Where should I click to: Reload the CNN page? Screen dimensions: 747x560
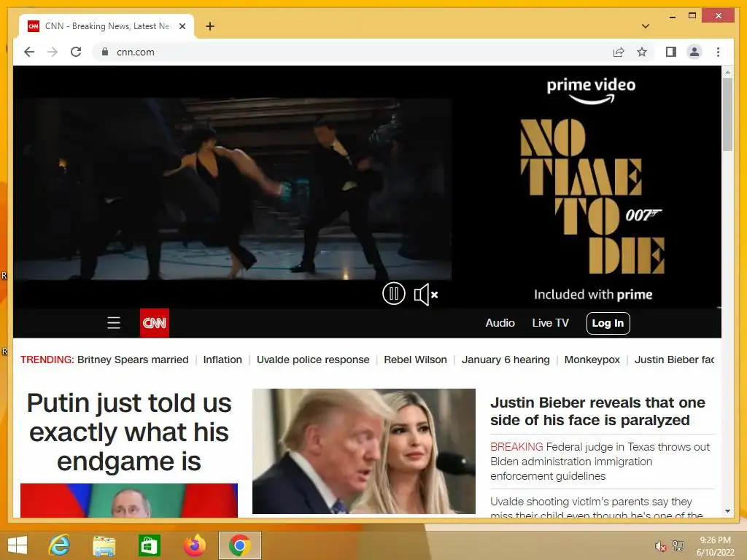point(76,52)
